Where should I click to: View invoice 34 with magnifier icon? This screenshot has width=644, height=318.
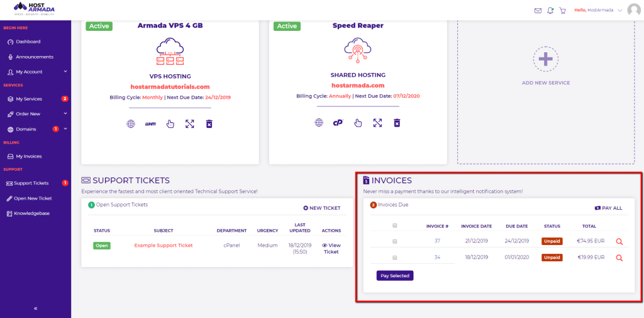[x=619, y=258]
